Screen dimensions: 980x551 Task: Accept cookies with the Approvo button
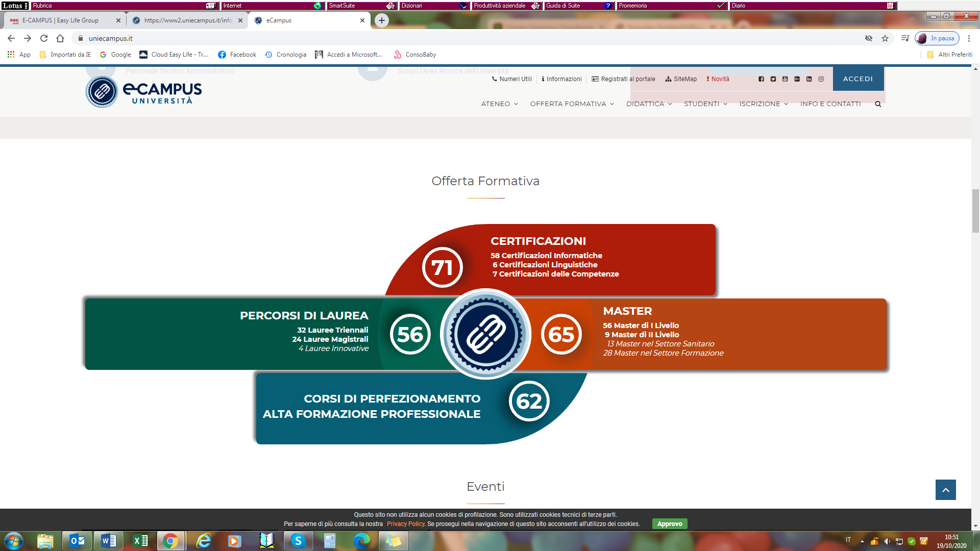(x=670, y=524)
